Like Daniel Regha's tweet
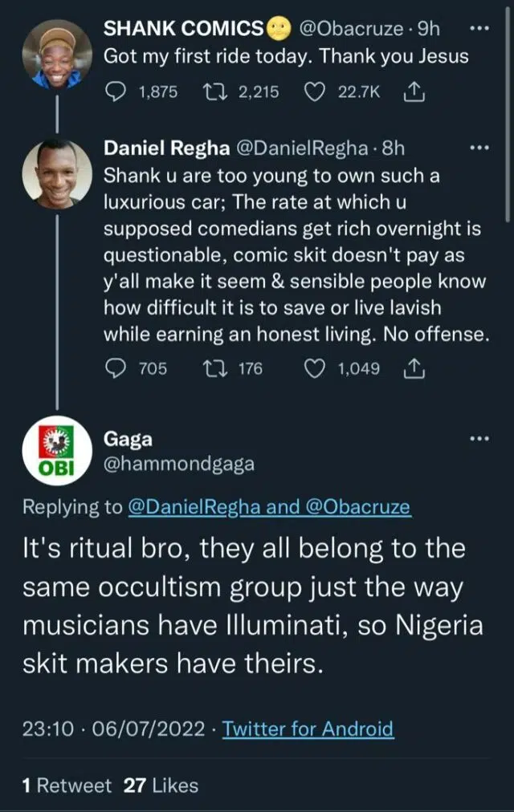The image size is (514, 812). 316,368
